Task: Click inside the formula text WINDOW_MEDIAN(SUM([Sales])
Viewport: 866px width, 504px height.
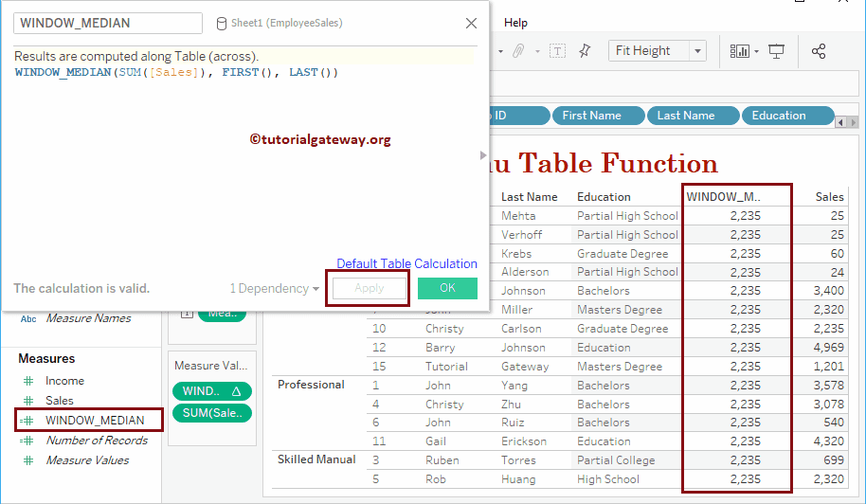Action: (x=113, y=72)
